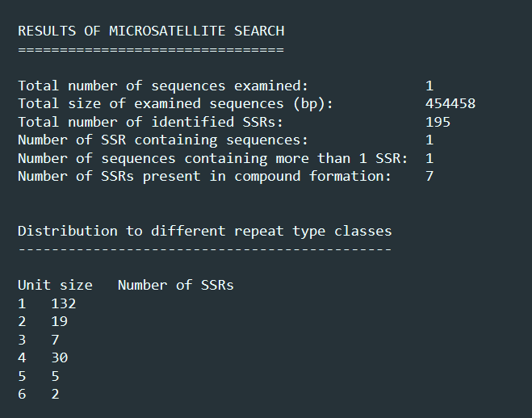Click the identified SSRs count 195
Image resolution: width=532 pixels, height=418 pixels.
438,122
